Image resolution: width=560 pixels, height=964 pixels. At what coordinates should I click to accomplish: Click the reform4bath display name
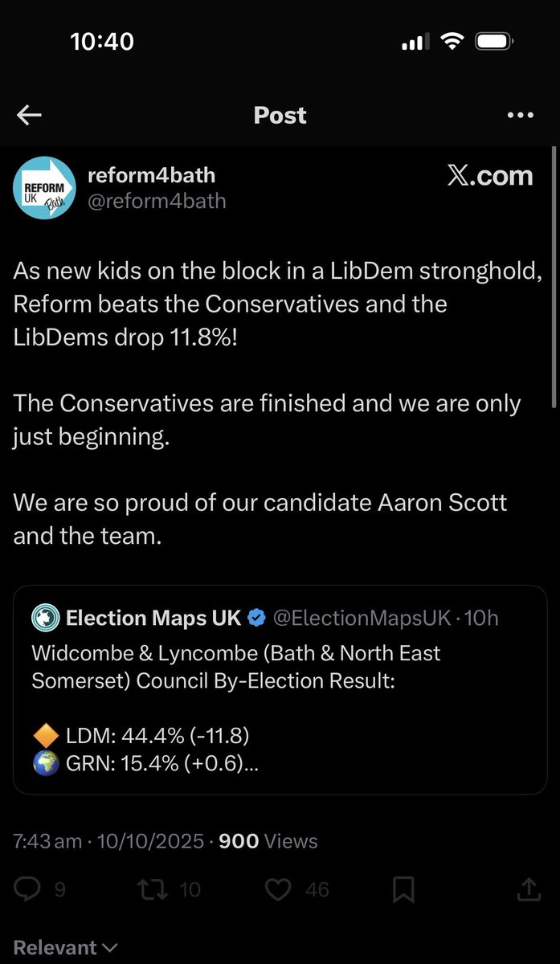[x=151, y=174]
